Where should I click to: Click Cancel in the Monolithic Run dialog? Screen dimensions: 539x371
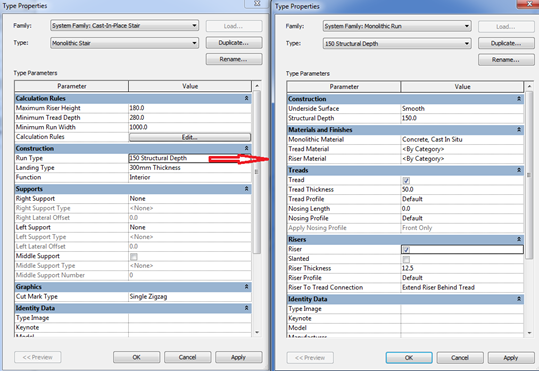(x=460, y=358)
